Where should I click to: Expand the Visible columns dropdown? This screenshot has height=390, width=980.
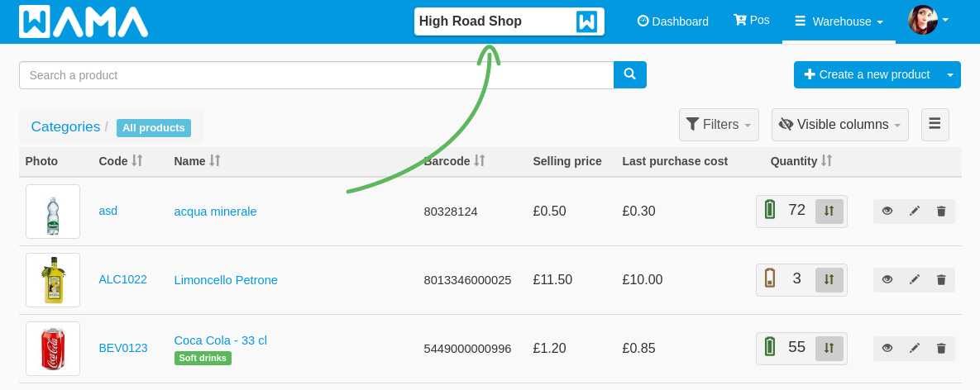(x=840, y=125)
